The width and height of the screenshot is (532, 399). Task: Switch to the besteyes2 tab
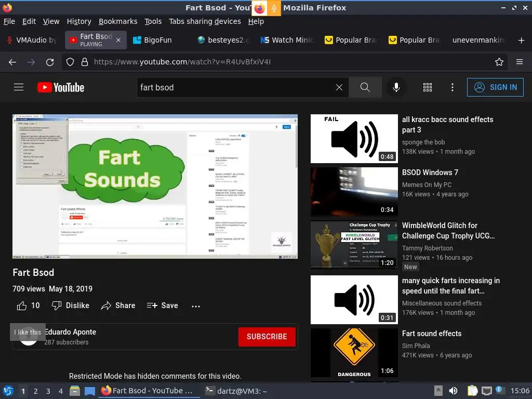tap(224, 40)
